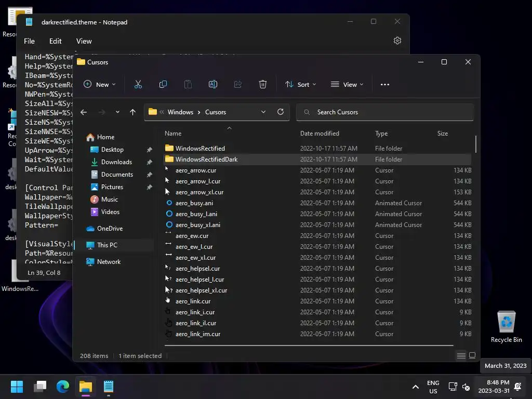
Task: Click the network tray icon
Action: click(x=453, y=387)
